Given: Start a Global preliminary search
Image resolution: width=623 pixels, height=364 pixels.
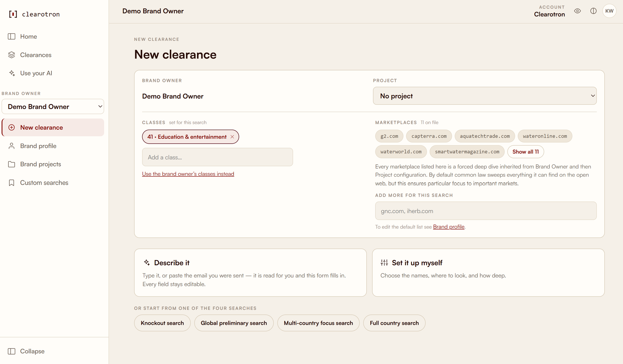Looking at the screenshot, I should point(234,323).
